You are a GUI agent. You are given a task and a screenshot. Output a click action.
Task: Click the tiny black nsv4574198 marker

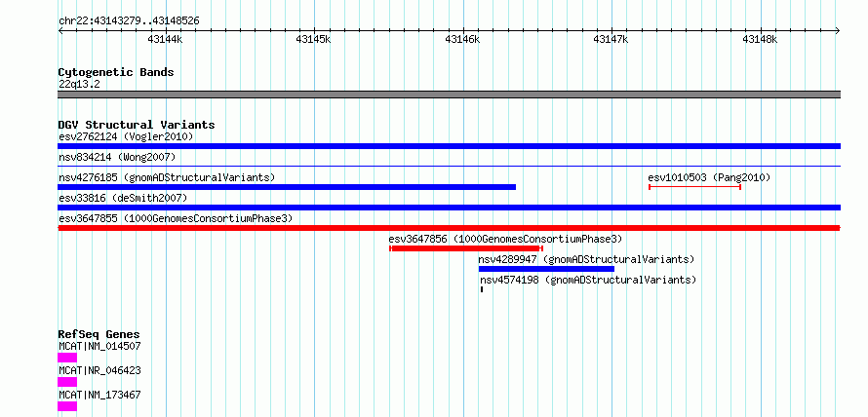click(x=482, y=289)
